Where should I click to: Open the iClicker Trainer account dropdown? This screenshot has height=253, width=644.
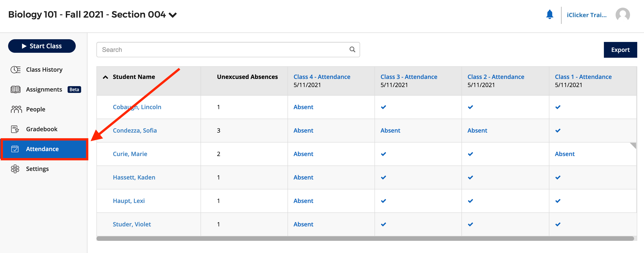587,14
